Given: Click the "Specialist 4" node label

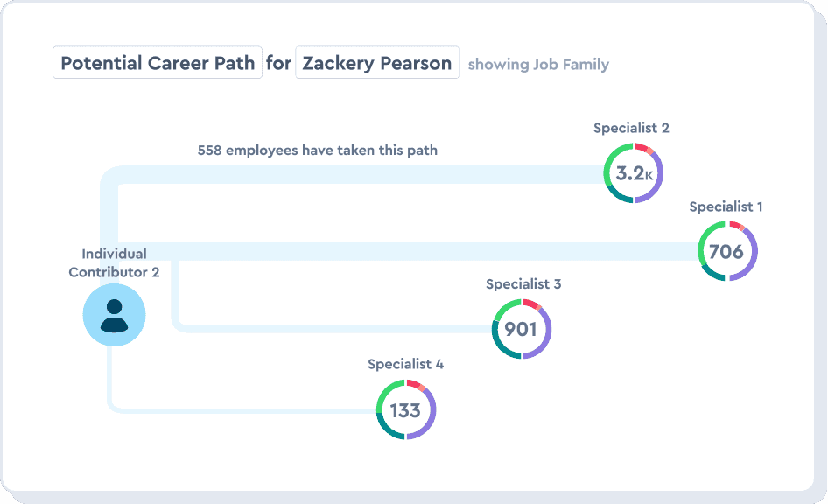Looking at the screenshot, I should pos(405,364).
